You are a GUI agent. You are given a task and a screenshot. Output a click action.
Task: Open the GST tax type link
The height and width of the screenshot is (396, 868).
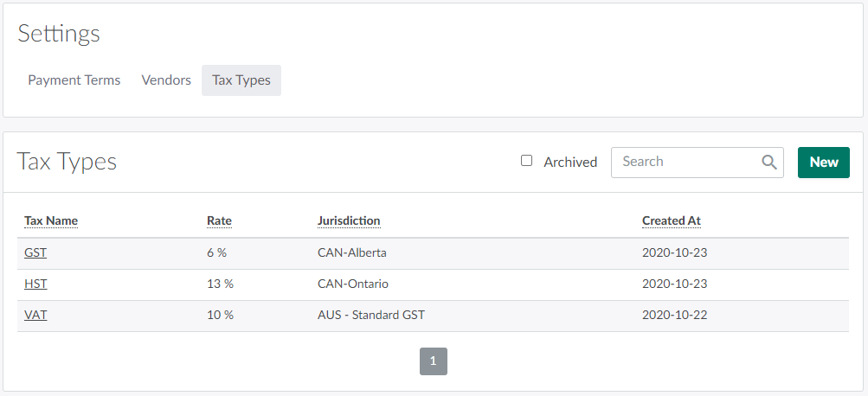[x=35, y=253]
